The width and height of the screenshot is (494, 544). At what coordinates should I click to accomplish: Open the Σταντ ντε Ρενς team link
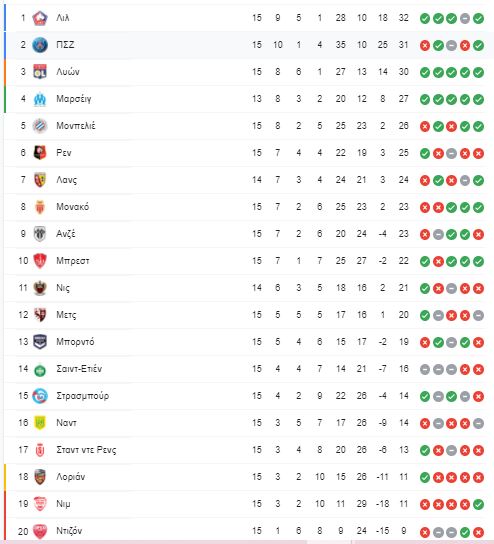point(86,450)
